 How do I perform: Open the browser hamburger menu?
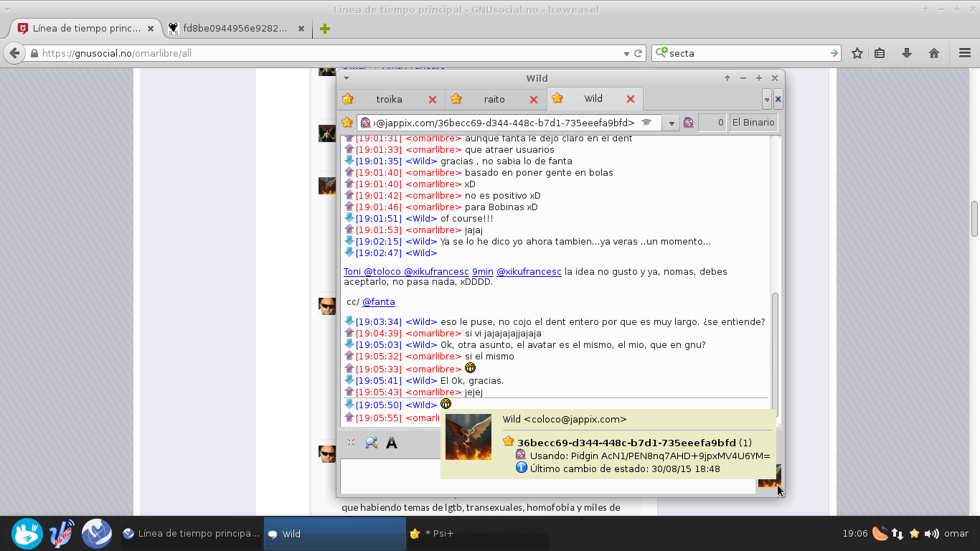[965, 53]
